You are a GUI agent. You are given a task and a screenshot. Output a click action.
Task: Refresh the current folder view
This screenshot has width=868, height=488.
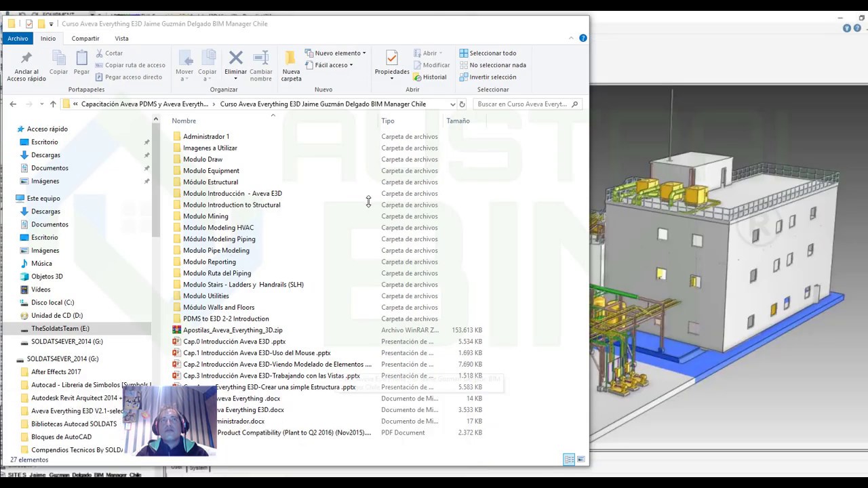(x=462, y=104)
